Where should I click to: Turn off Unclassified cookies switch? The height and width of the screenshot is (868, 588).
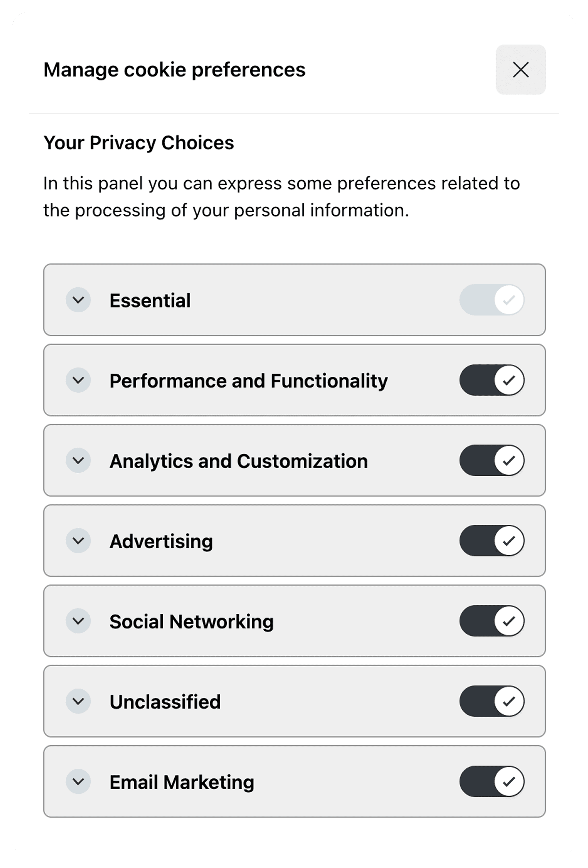tap(492, 701)
